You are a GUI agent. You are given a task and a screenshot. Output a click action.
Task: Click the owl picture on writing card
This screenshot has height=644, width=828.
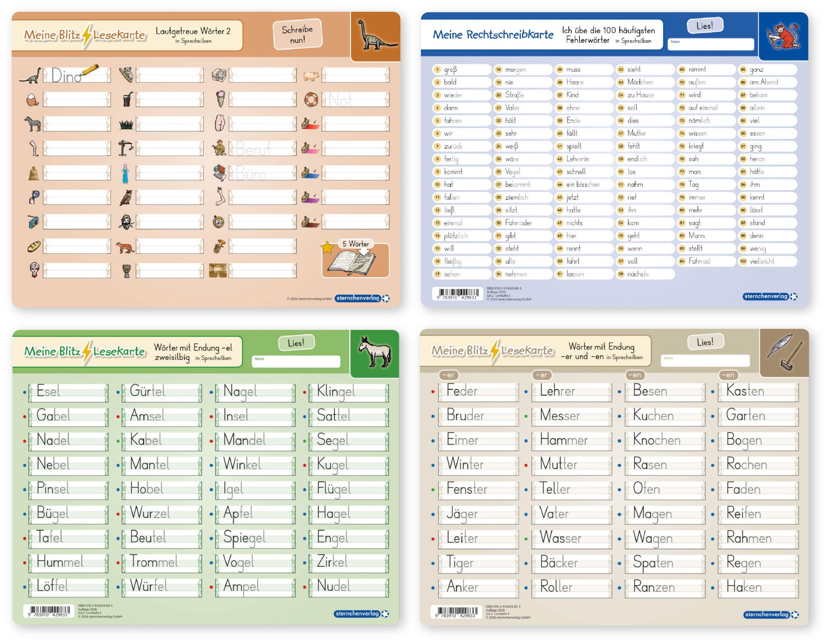click(x=126, y=197)
